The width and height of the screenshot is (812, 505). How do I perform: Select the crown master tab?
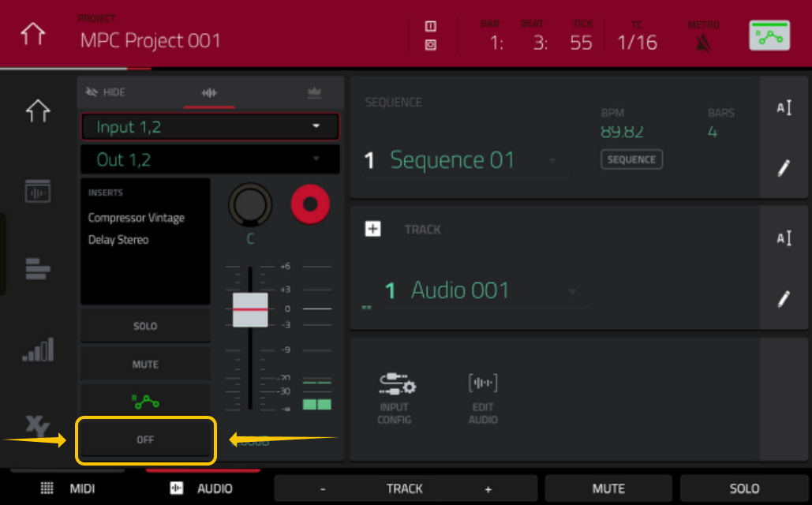(x=314, y=92)
